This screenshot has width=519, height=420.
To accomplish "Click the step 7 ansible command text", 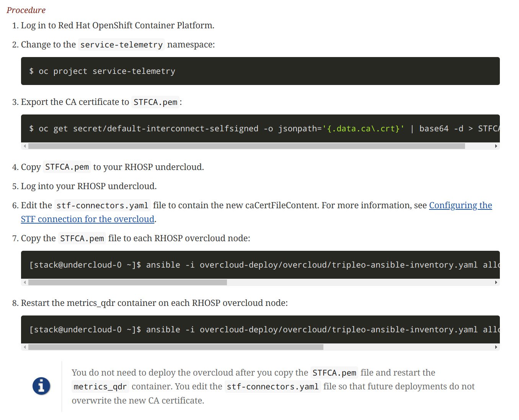I will pyautogui.click(x=264, y=265).
